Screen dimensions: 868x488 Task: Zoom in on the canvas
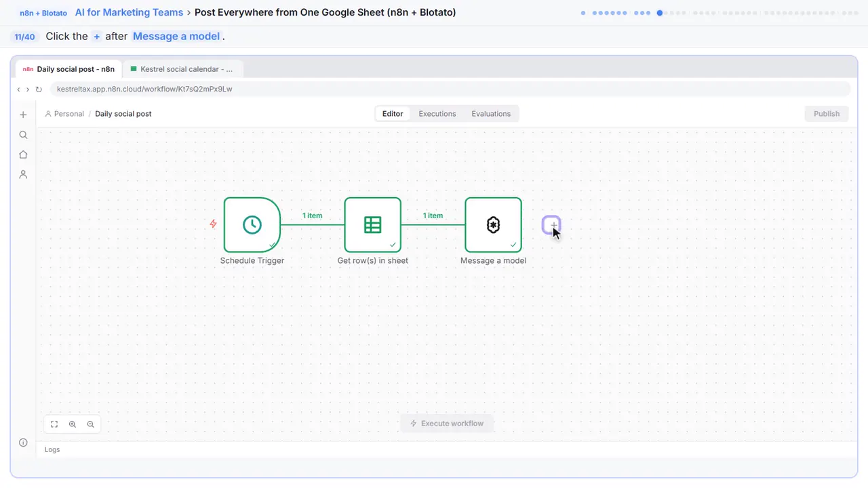pyautogui.click(x=73, y=424)
